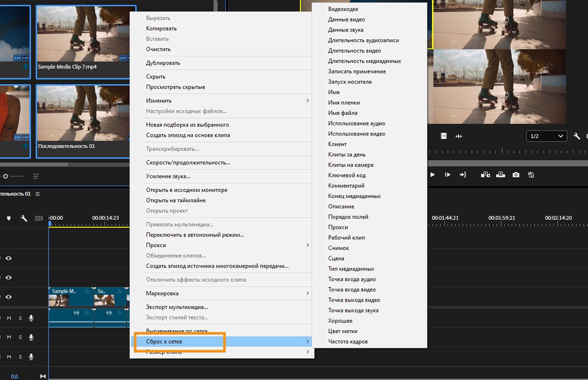The width and height of the screenshot is (588, 380).
Task: Click the blue playhead marker on the timeline ruler
Action: tap(50, 224)
